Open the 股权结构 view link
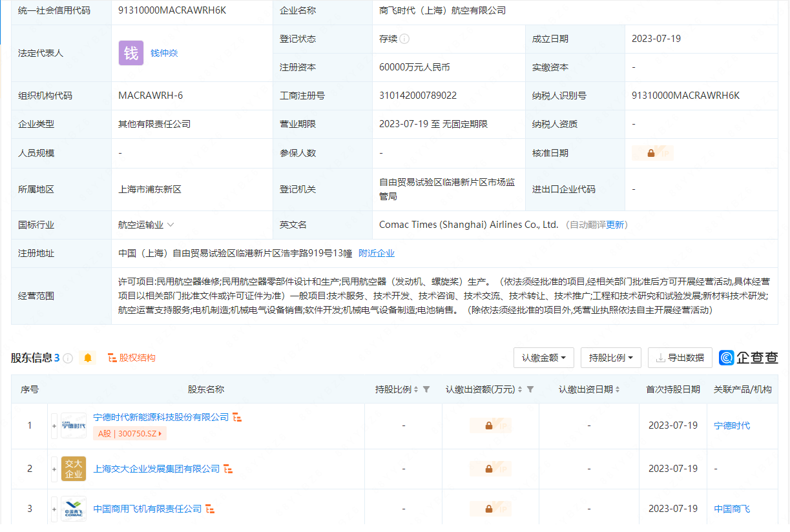 132,358
